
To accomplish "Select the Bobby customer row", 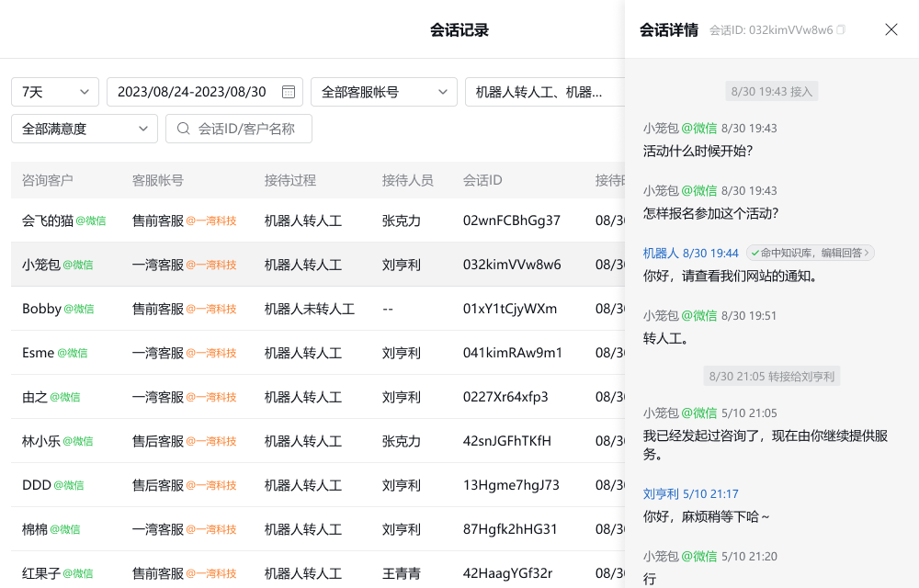I will (42, 309).
